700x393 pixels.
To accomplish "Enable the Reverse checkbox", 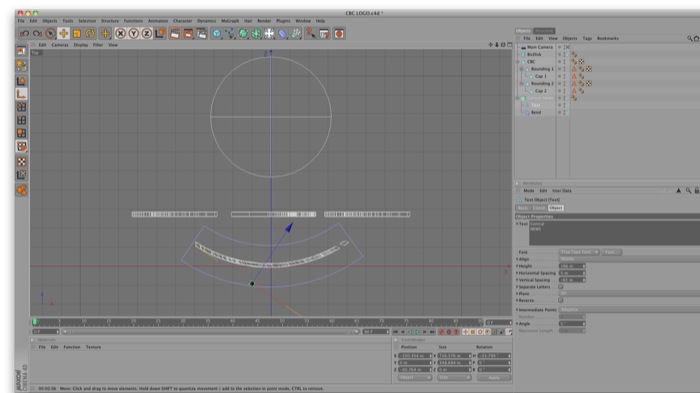I will 561,301.
